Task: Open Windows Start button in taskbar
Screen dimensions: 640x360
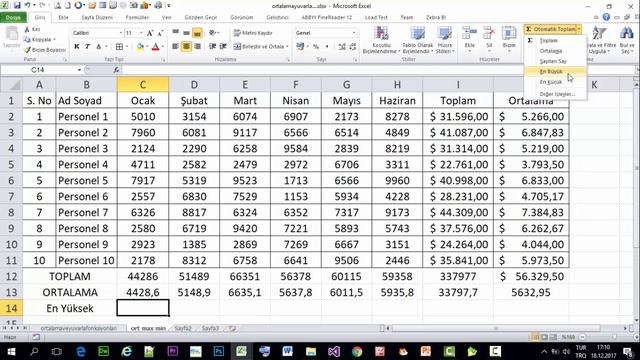Action: (11, 351)
